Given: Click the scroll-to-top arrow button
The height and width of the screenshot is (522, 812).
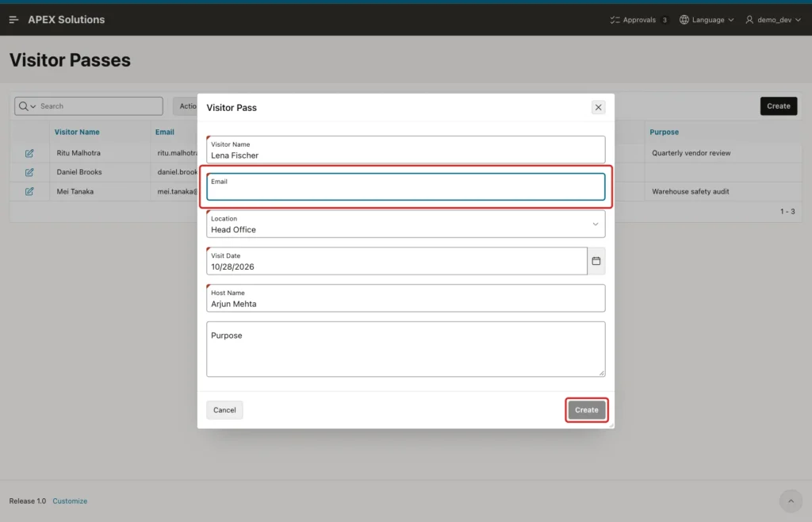Looking at the screenshot, I should tap(791, 501).
